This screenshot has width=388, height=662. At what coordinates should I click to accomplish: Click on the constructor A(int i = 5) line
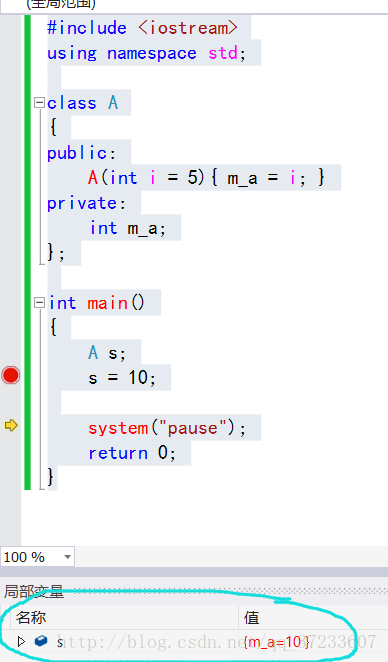click(x=206, y=178)
